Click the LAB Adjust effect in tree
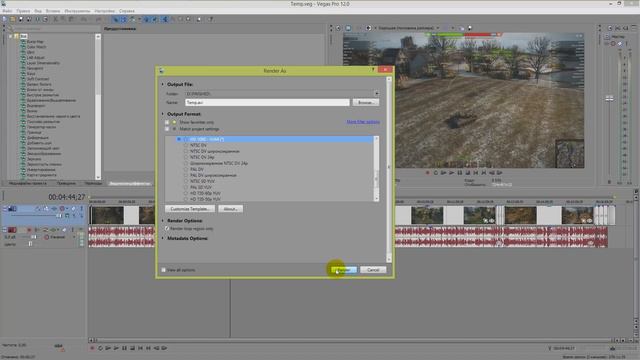This screenshot has height=360, width=640. 36,58
